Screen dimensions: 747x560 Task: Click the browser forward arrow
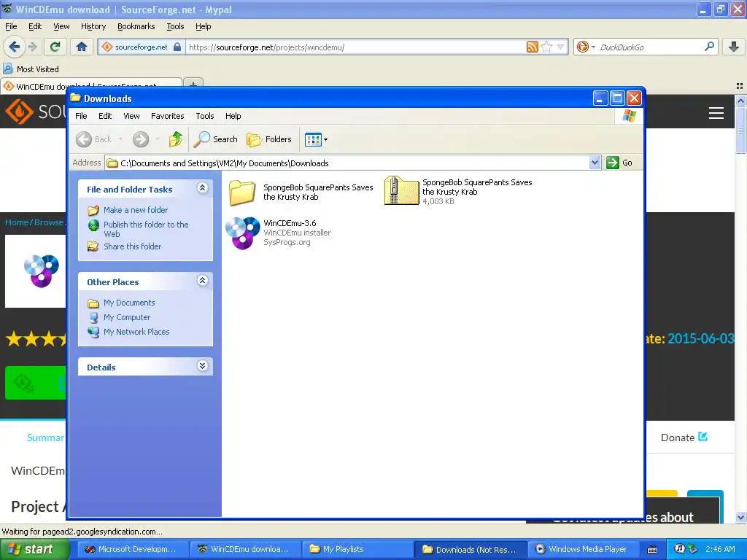click(32, 47)
